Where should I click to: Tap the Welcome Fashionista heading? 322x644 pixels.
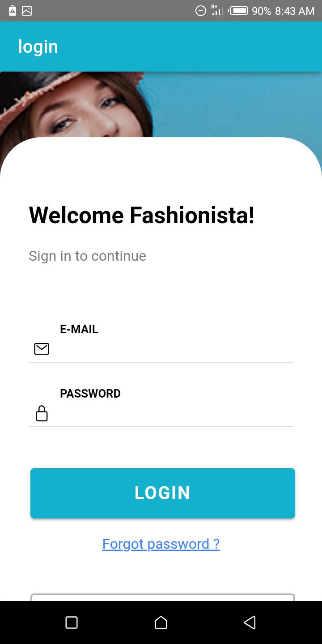pyautogui.click(x=142, y=215)
